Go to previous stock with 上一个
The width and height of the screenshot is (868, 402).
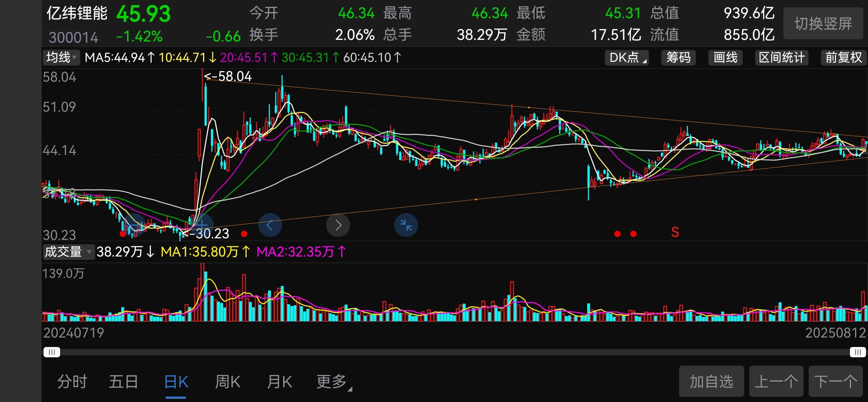click(x=776, y=382)
